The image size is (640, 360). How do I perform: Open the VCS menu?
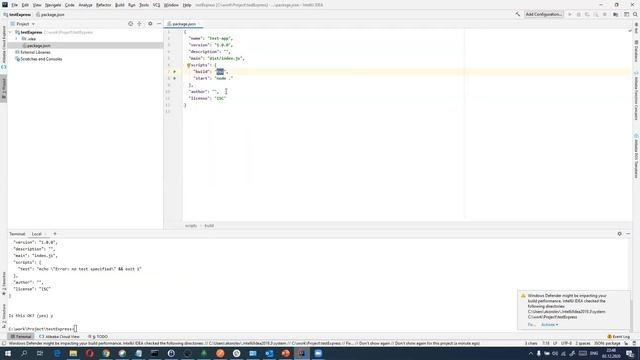[156, 5]
